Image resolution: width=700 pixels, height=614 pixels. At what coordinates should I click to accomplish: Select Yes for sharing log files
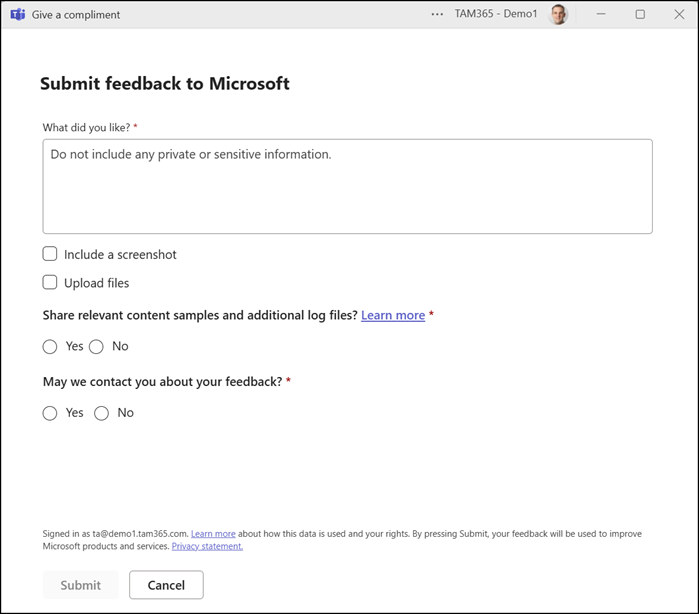coord(50,347)
